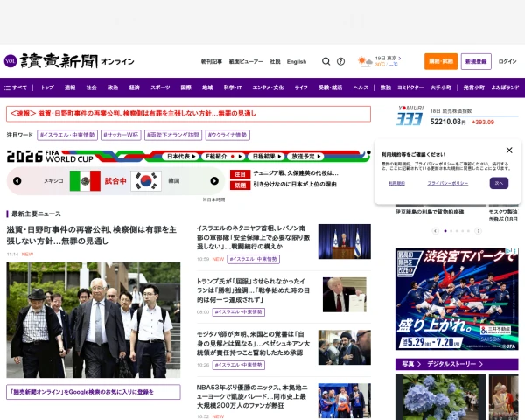Click the YOL purple circle logo
Image resolution: width=525 pixels, height=420 pixels.
click(10, 61)
